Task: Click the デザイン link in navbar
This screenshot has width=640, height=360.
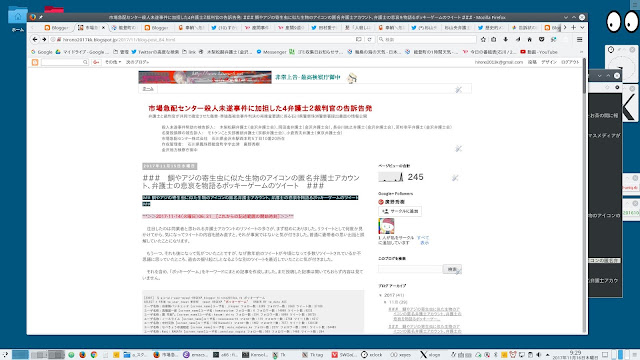Action: pos(549,62)
